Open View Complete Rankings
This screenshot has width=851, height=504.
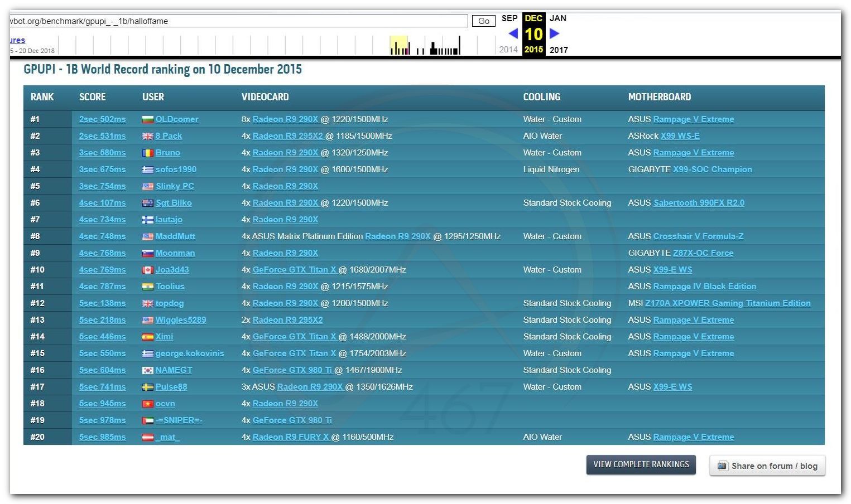click(641, 464)
